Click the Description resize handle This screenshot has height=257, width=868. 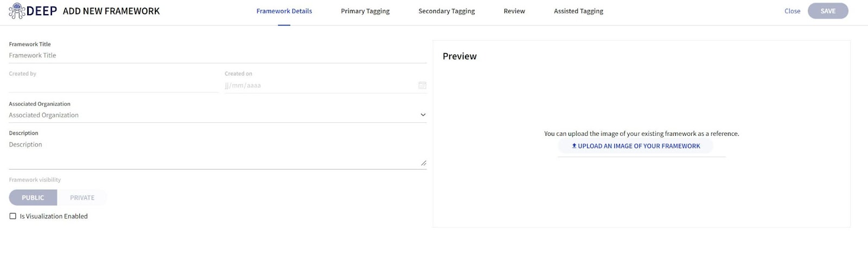click(423, 163)
